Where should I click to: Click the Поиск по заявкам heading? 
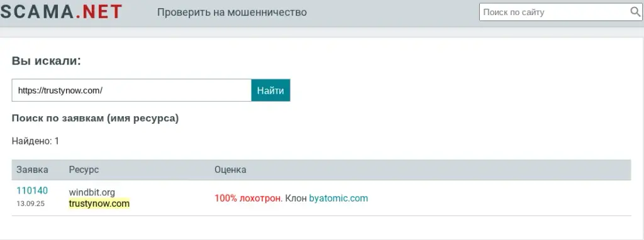(x=96, y=119)
